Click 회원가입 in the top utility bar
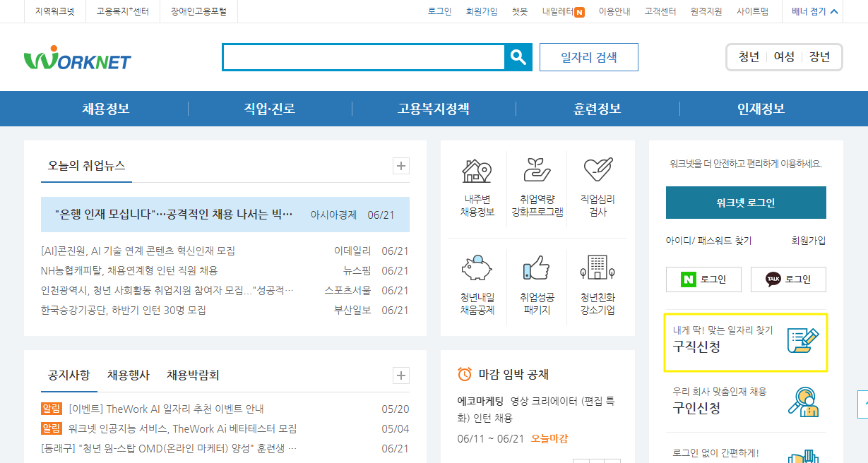Viewport: 868px width, 463px height. pyautogui.click(x=482, y=12)
